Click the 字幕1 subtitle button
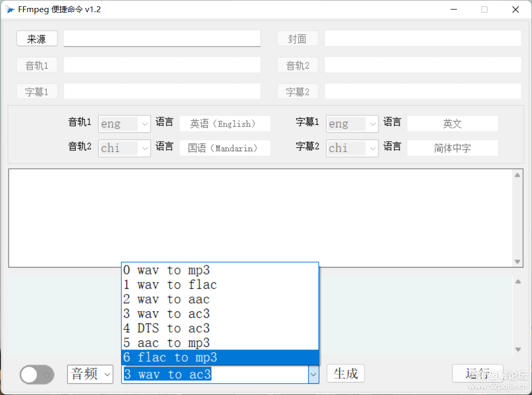Screen dimensions: 532x395 tap(36, 91)
